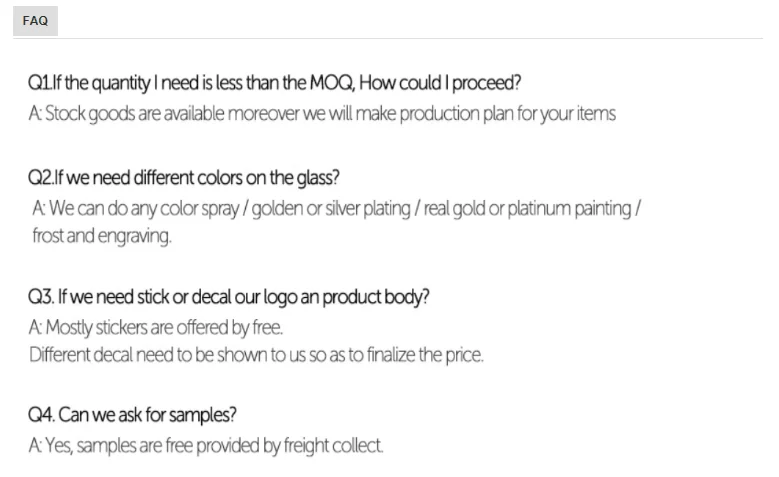Image resolution: width=779 pixels, height=477 pixels.
Task: Click the Q1 question about MOQ quantity
Action: [x=274, y=82]
